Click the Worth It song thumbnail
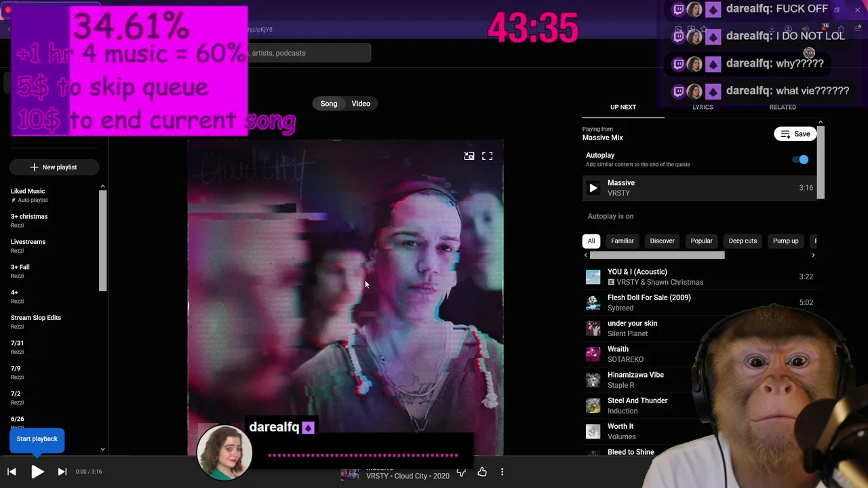 click(x=593, y=431)
